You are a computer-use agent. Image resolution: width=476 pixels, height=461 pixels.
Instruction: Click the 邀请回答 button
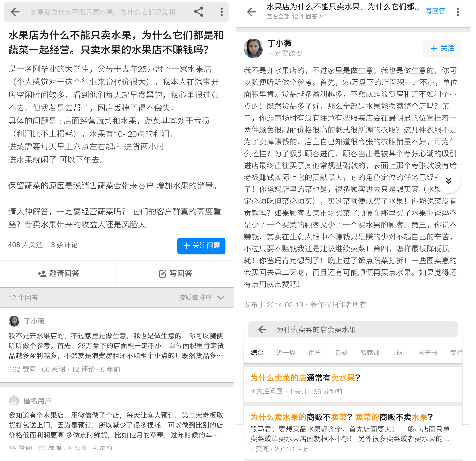(x=58, y=273)
